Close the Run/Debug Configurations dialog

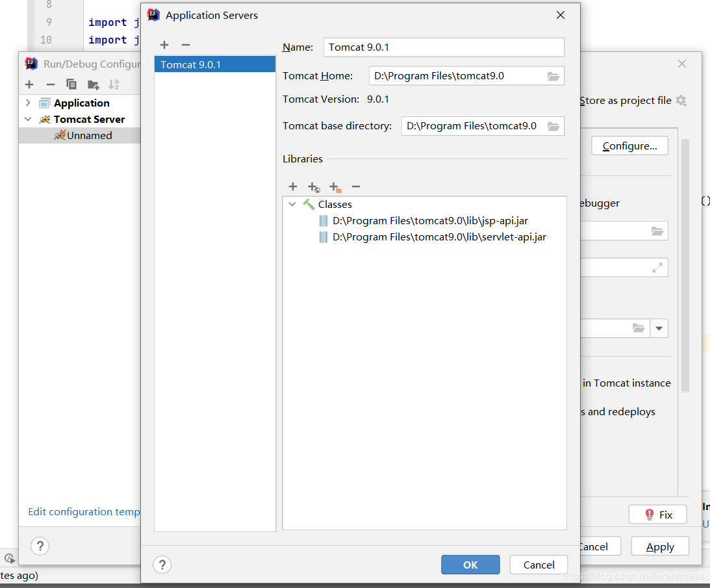click(682, 64)
